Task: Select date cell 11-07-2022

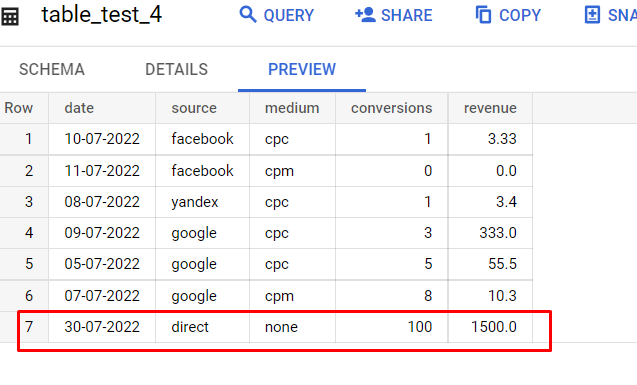Action: point(102,171)
